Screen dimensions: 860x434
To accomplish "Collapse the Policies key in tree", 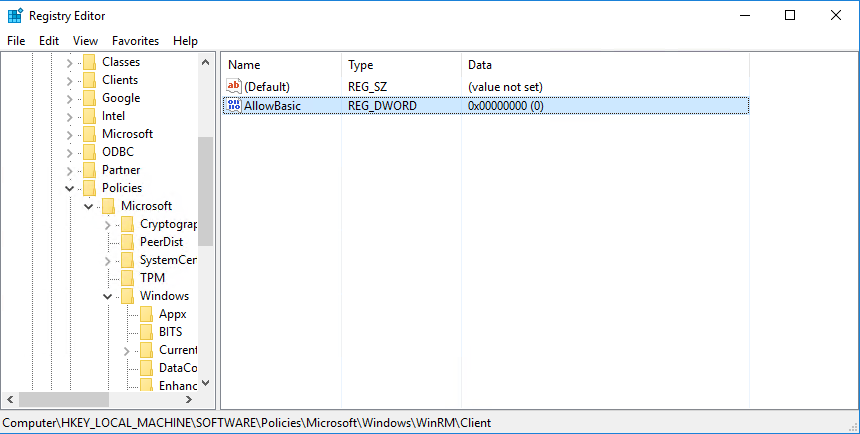I will 70,188.
